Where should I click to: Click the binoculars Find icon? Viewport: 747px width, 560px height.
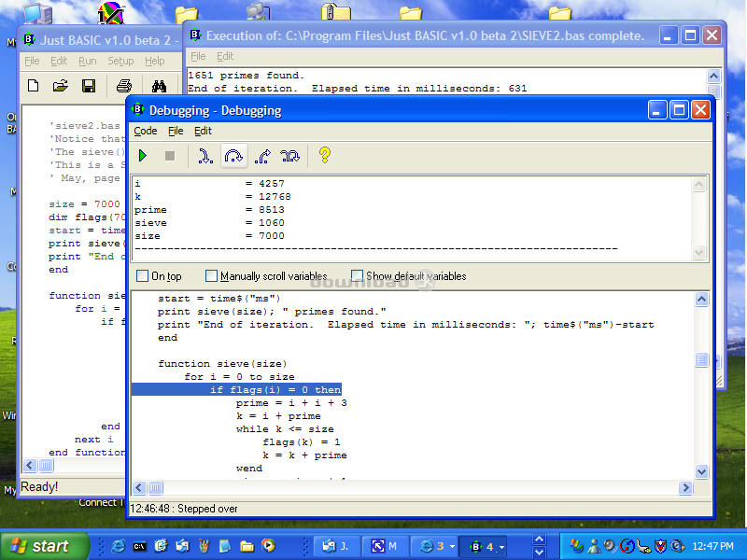point(159,86)
